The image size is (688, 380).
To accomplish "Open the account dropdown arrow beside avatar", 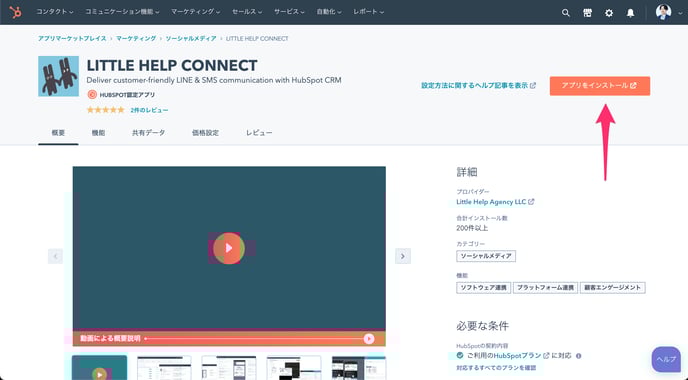I will 680,14.
